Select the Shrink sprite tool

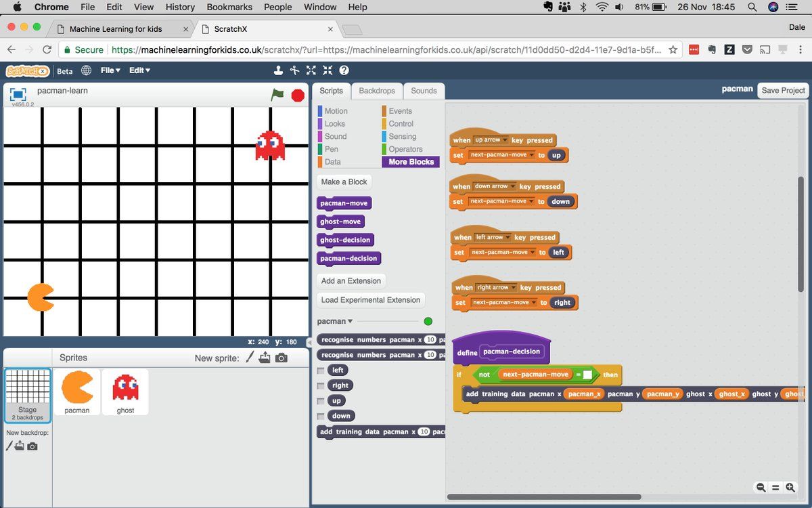click(328, 70)
